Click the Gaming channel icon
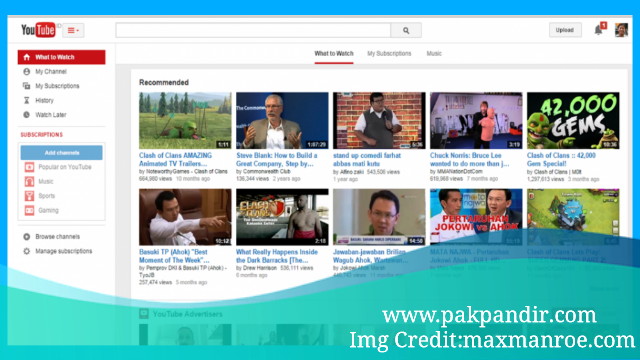Screen dimensions: 640x360 tap(29, 210)
